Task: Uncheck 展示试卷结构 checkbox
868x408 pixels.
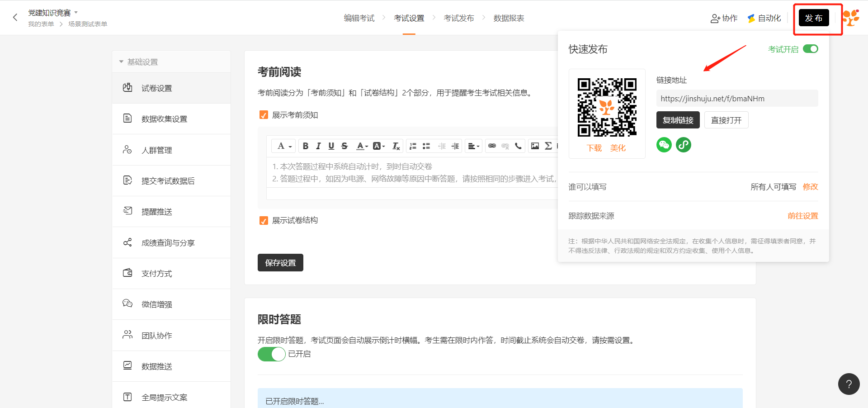Action: tap(264, 220)
